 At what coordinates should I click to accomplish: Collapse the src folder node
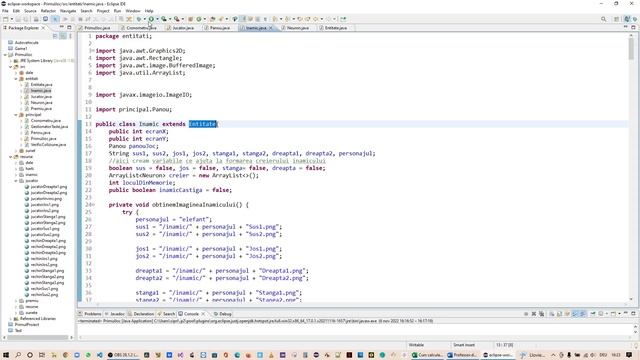tap(11, 67)
